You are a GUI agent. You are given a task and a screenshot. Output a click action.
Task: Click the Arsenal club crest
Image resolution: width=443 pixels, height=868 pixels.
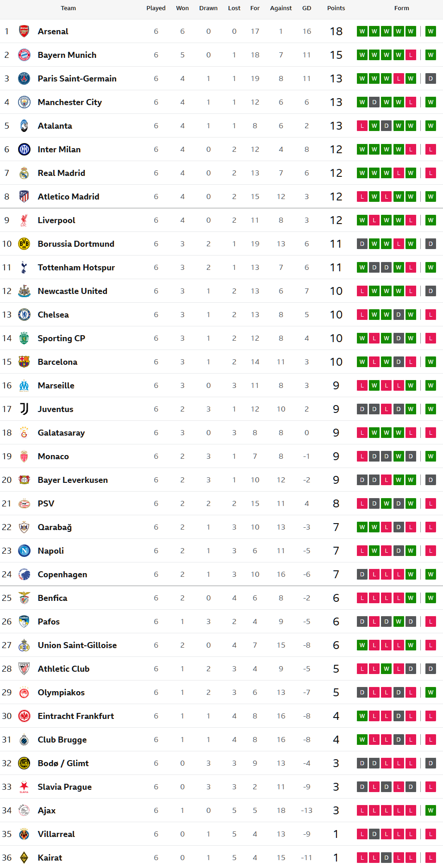[x=24, y=31]
